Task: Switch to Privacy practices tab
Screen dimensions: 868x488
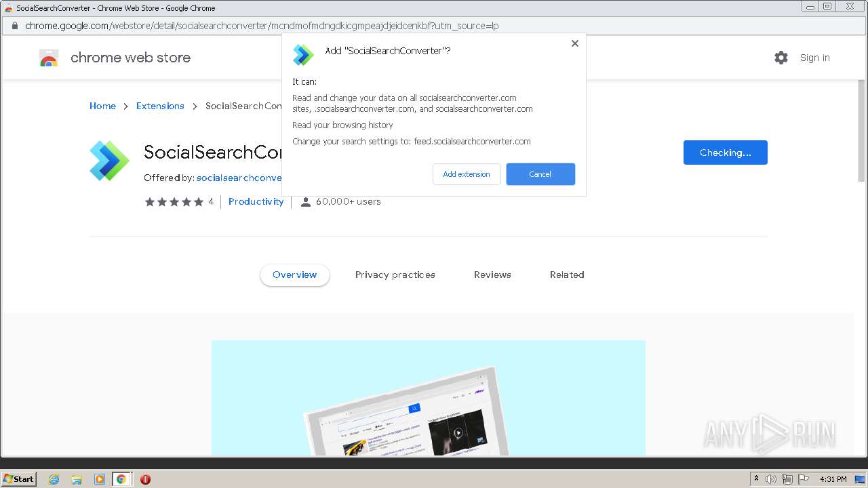Action: point(395,274)
